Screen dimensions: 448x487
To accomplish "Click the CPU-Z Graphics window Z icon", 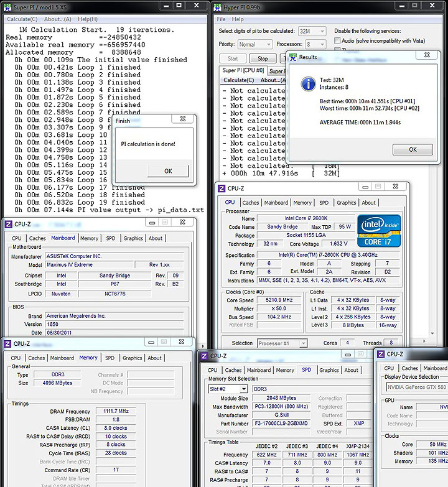I will (381, 354).
